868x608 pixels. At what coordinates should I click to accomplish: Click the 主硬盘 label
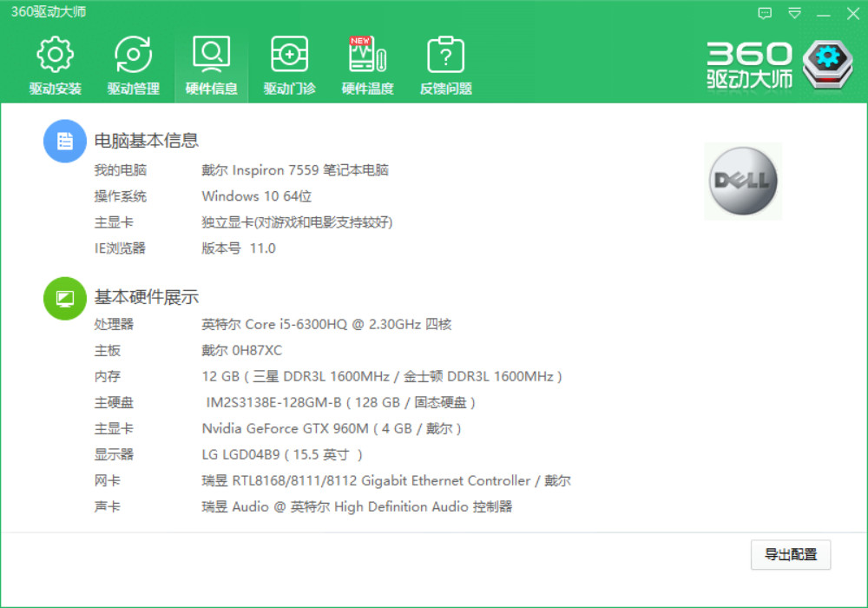tap(114, 402)
